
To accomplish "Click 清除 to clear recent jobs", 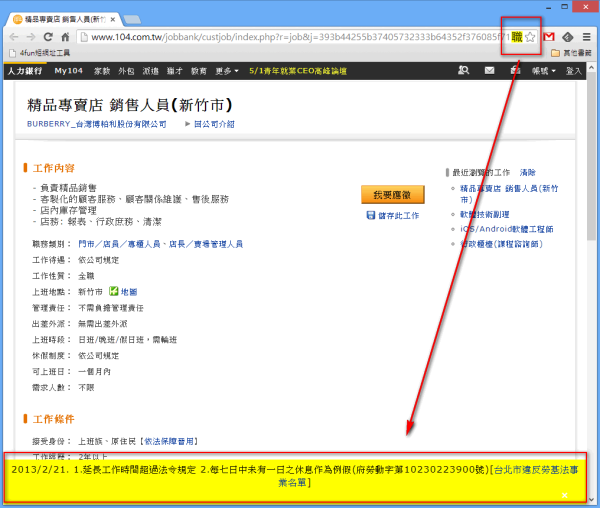I will click(528, 173).
